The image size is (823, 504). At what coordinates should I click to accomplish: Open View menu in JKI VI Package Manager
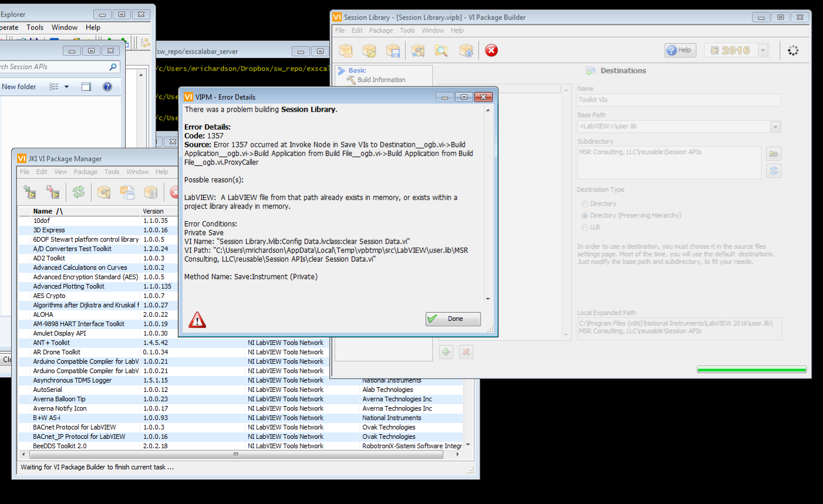click(x=60, y=172)
